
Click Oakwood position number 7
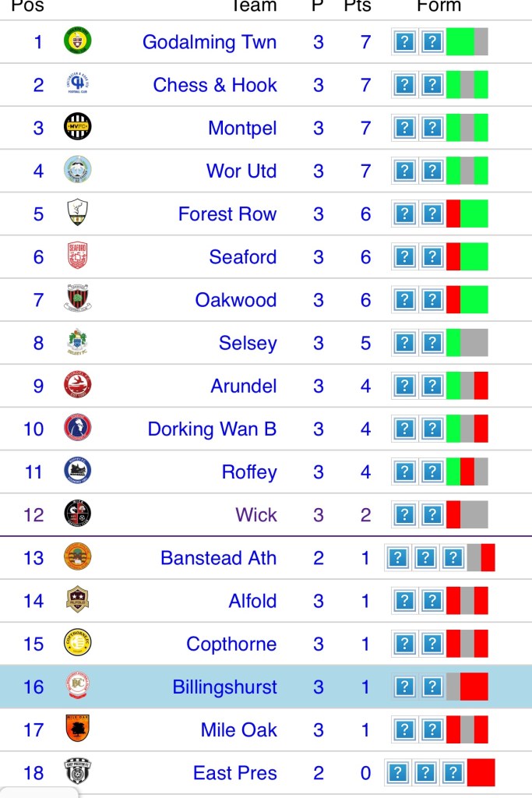[x=38, y=299]
